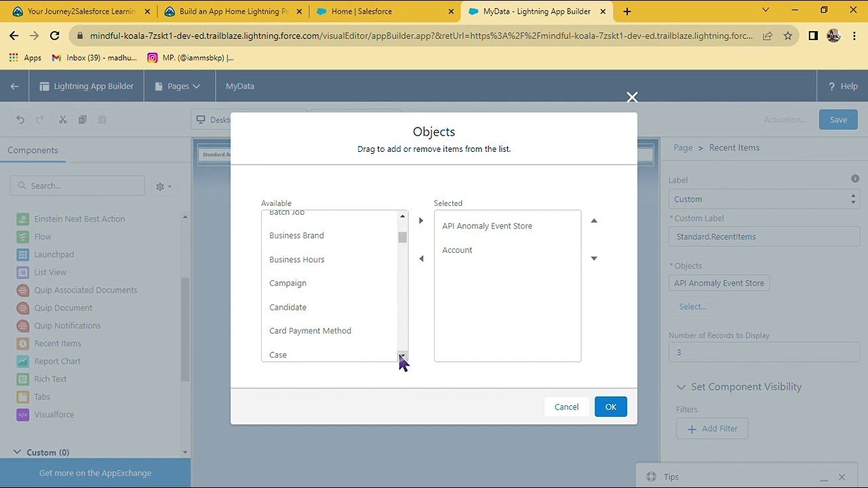Select the Quip Document component

54,308
